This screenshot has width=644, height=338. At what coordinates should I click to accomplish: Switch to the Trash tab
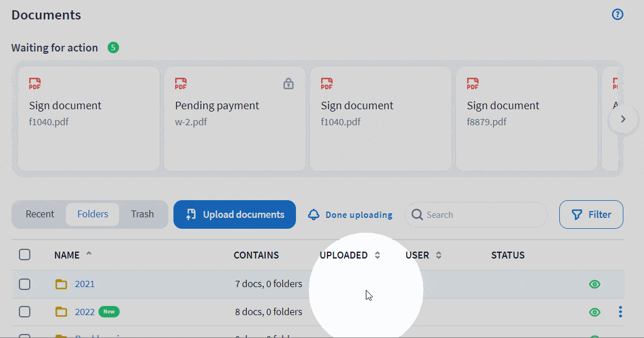point(142,214)
